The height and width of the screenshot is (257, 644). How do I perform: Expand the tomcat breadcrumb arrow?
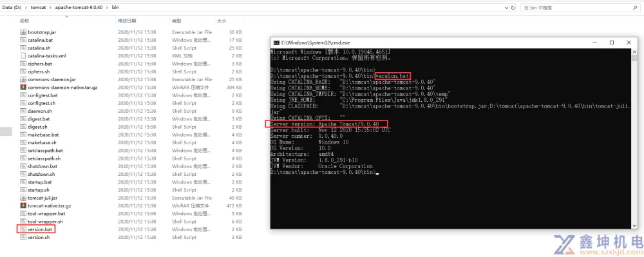click(50, 7)
